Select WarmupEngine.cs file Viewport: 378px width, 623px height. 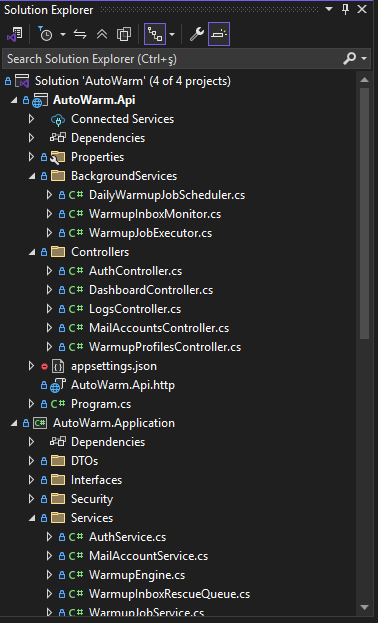[137, 575]
